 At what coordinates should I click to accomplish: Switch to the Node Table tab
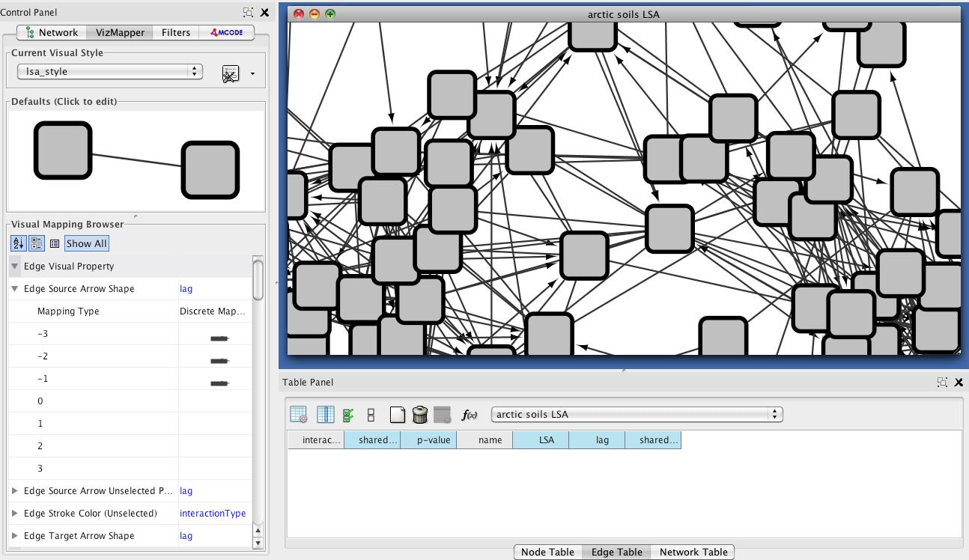click(x=547, y=553)
